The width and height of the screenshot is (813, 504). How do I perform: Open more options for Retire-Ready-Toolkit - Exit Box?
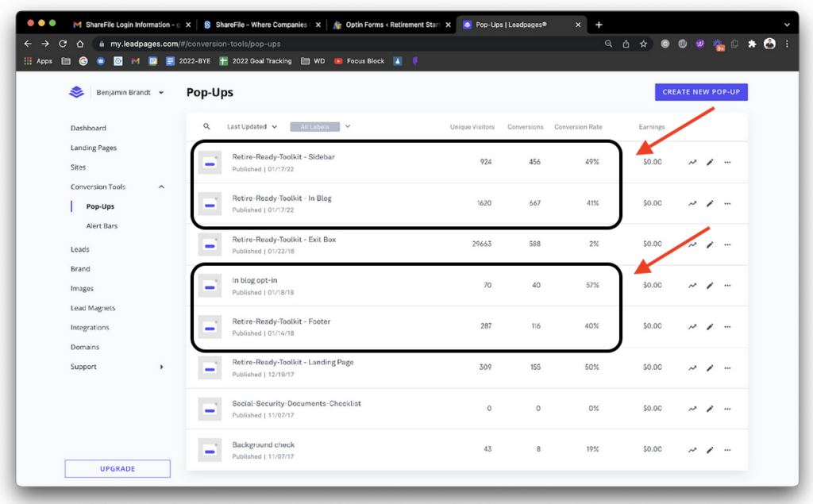(x=727, y=244)
